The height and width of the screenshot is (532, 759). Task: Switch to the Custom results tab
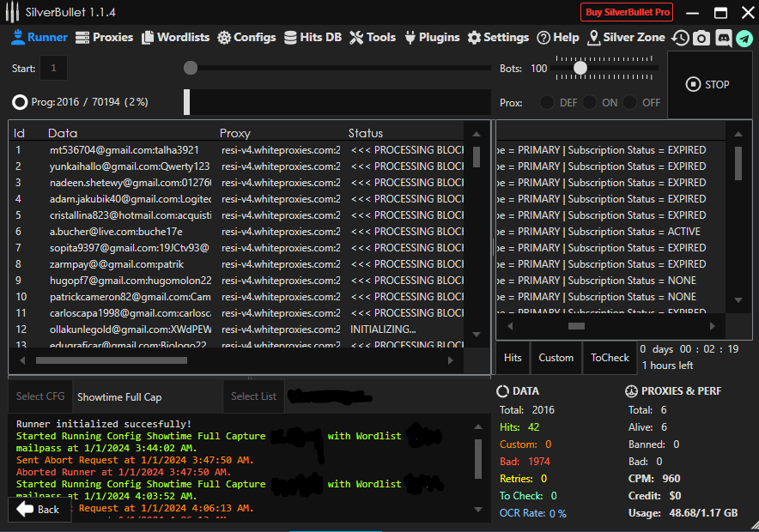click(x=556, y=358)
